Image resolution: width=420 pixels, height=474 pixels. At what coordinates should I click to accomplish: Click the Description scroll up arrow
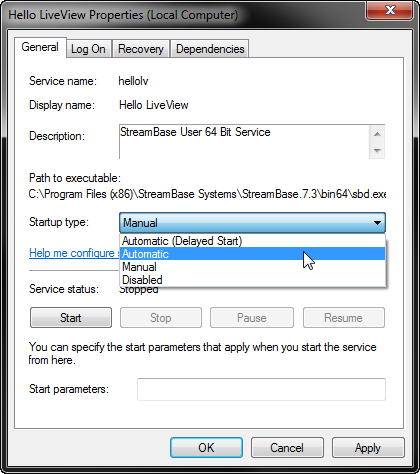(377, 134)
